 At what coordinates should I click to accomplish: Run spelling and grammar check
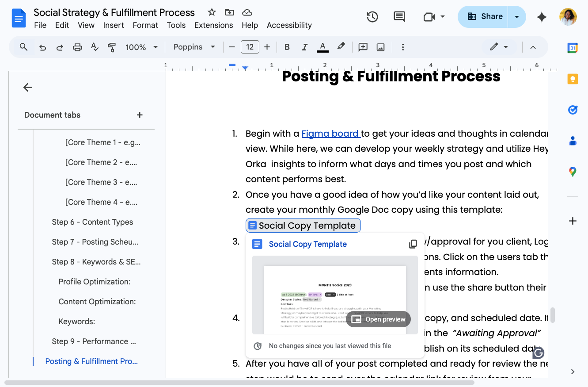95,47
